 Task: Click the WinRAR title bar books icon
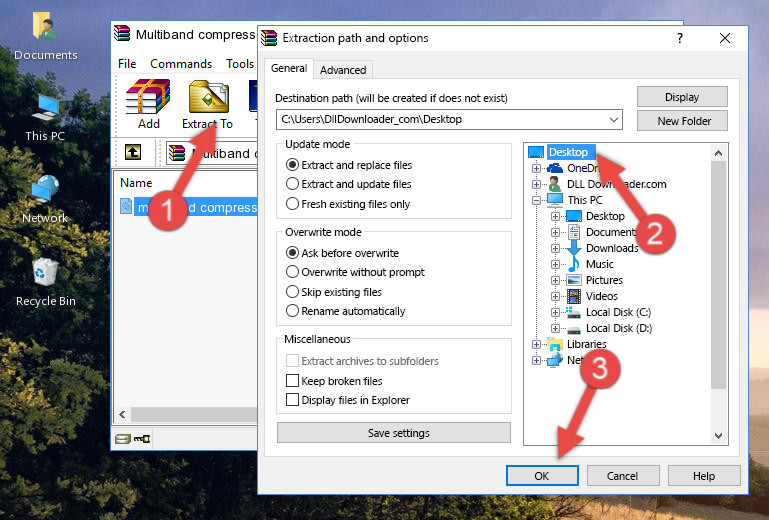tap(122, 33)
